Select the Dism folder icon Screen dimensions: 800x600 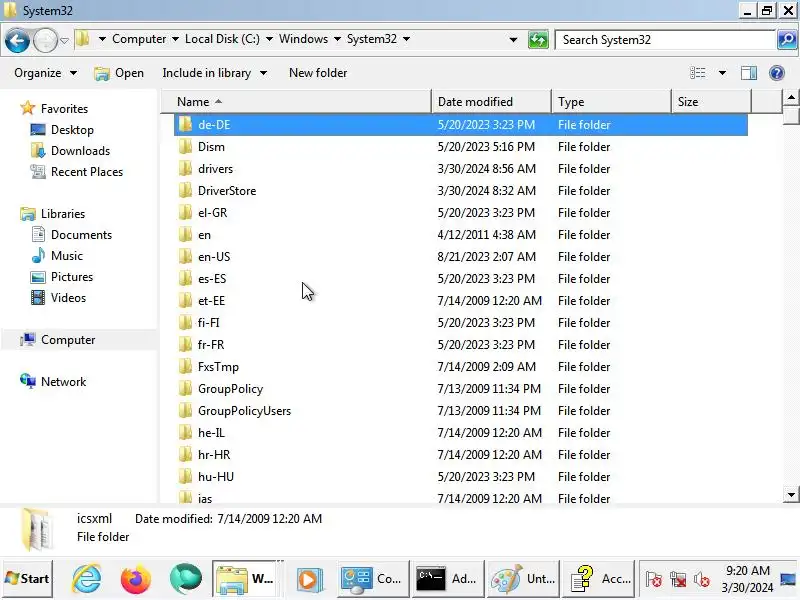(x=185, y=146)
